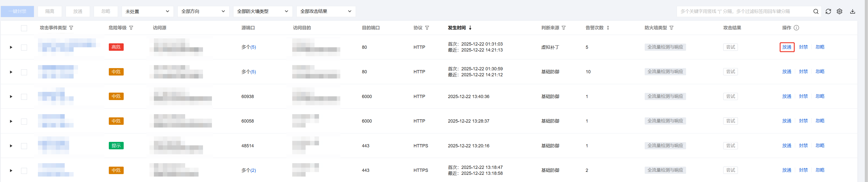
Task: Open protocol (协议) column filter
Action: click(x=427, y=28)
